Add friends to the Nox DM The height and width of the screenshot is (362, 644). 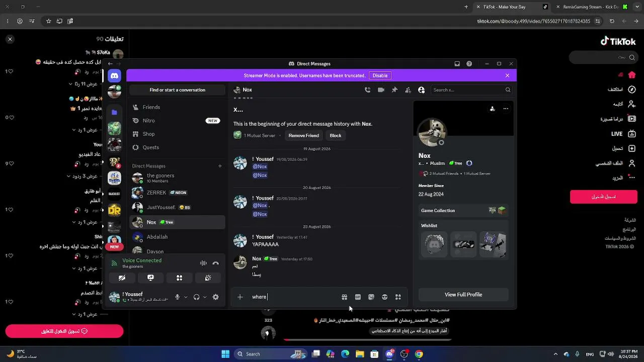(408, 90)
